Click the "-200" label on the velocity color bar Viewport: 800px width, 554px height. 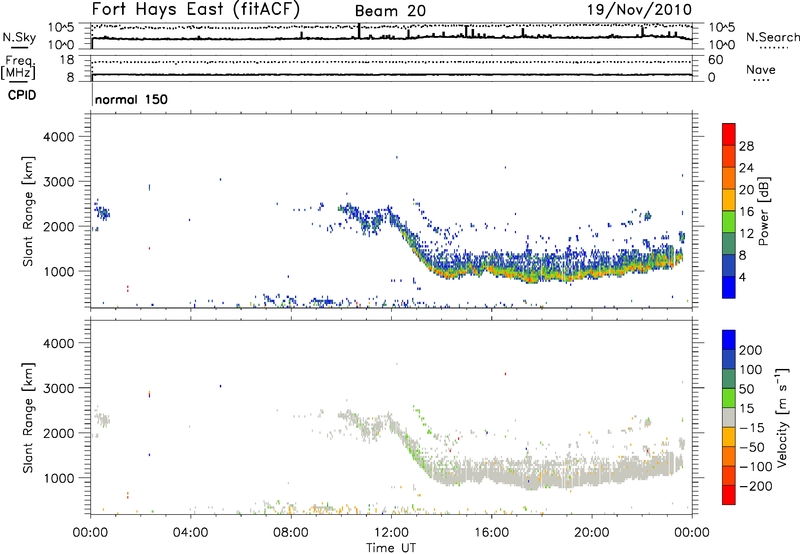(756, 486)
